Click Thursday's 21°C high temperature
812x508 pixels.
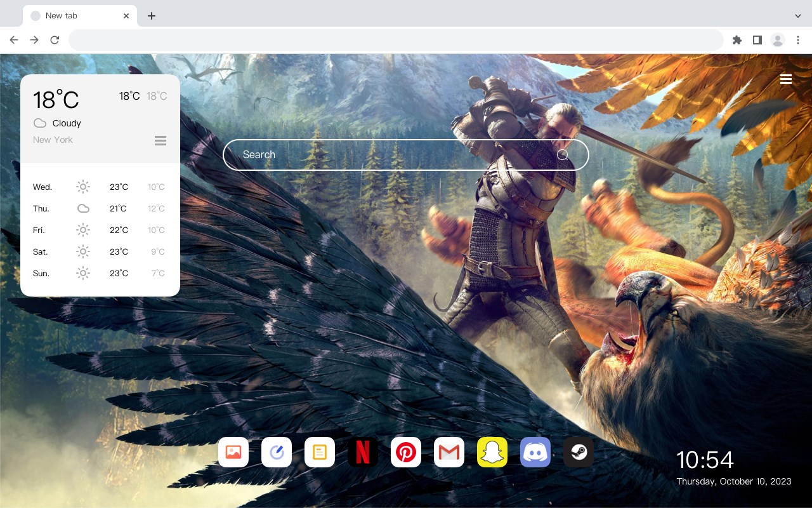point(118,208)
